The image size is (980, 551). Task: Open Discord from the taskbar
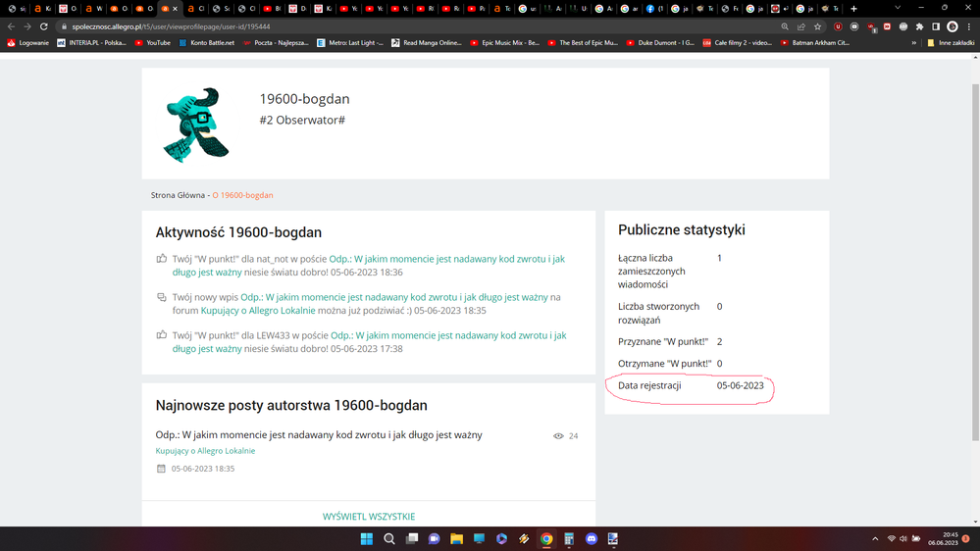[592, 538]
